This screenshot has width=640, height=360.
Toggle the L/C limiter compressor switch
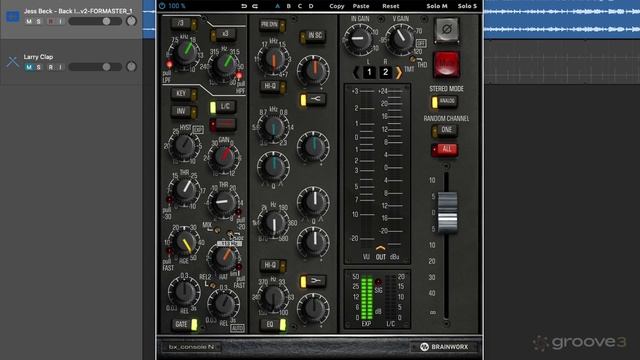pos(223,107)
